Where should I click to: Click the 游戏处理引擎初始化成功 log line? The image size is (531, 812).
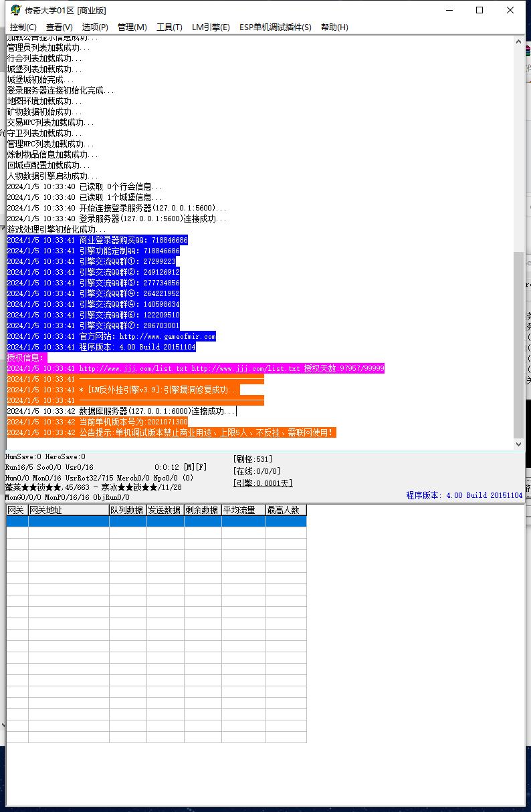point(56,229)
